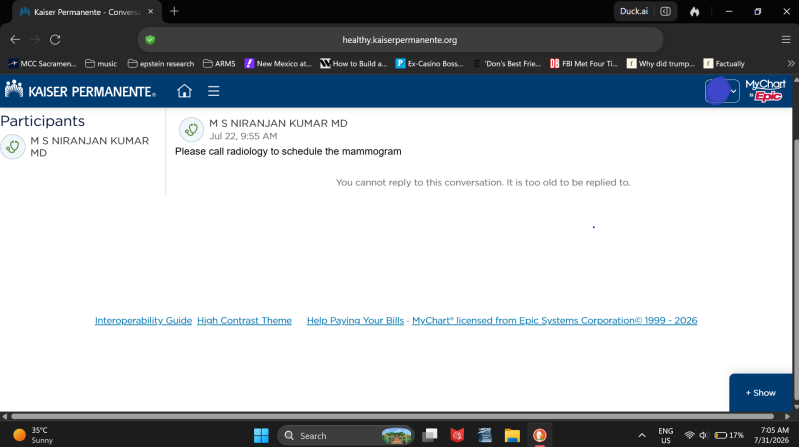The height and width of the screenshot is (447, 799).
Task: Open the epstein research bookmarks folder
Action: [161, 64]
